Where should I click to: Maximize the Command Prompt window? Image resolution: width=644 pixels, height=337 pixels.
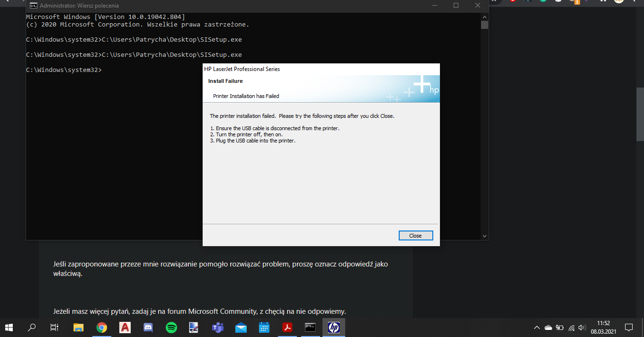point(456,6)
